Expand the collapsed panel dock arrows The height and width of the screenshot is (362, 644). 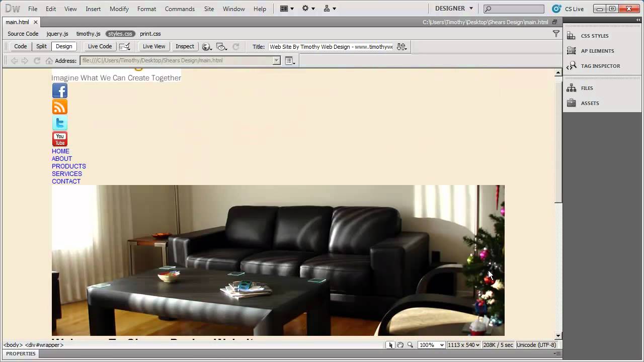(x=638, y=20)
